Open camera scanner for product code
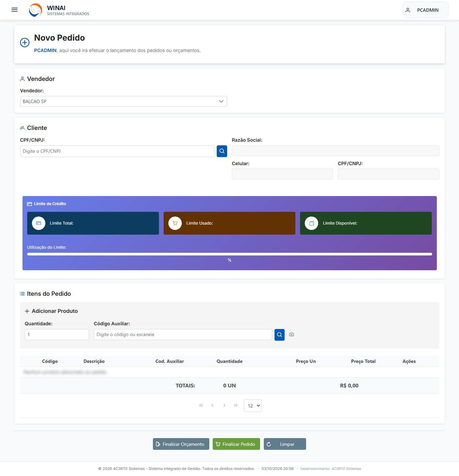 coord(291,335)
